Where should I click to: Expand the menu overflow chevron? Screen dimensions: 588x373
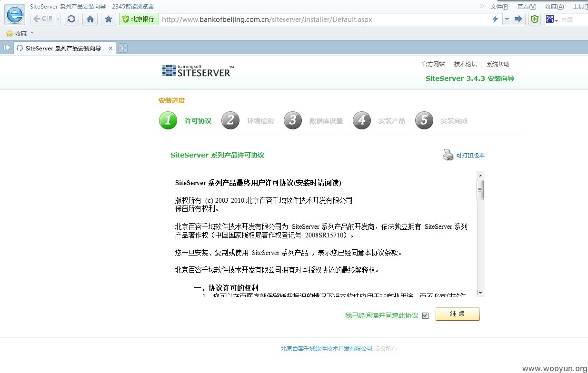(482, 6)
